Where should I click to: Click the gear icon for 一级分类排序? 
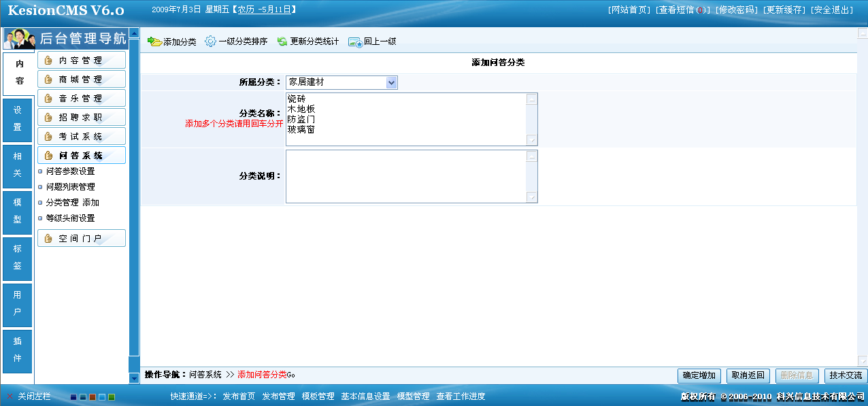(x=210, y=41)
